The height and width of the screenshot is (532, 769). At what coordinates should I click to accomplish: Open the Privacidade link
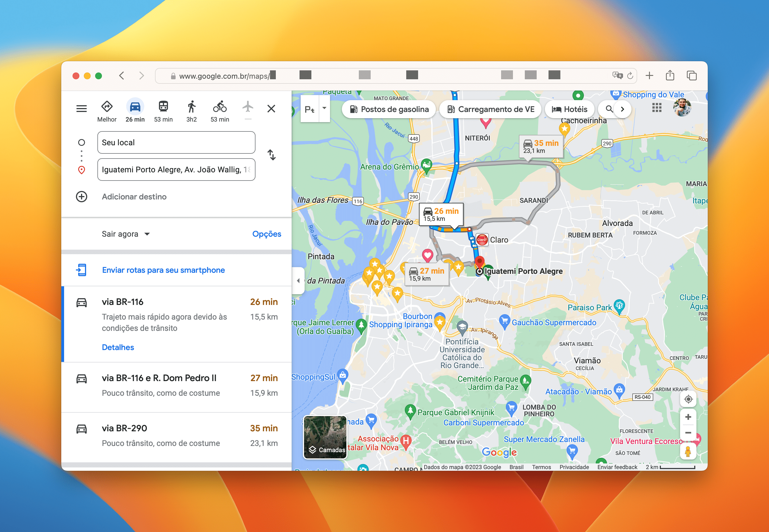(x=574, y=467)
